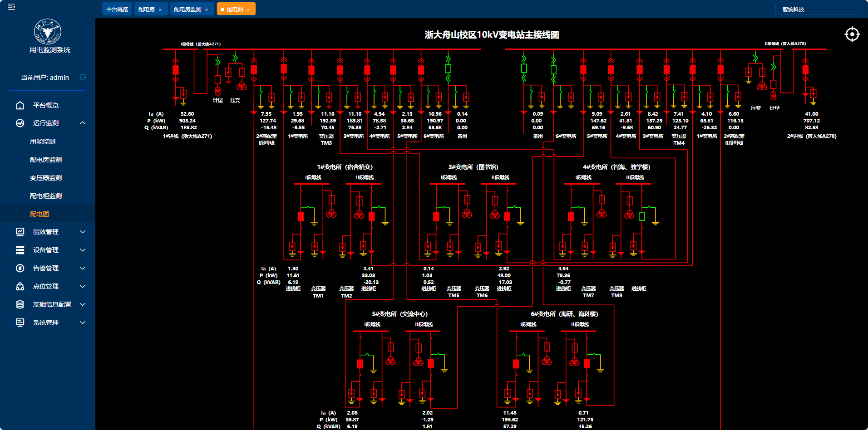Toggle the red 2#进线 breaker symbol
The height and width of the screenshot is (430, 868).
tap(805, 70)
